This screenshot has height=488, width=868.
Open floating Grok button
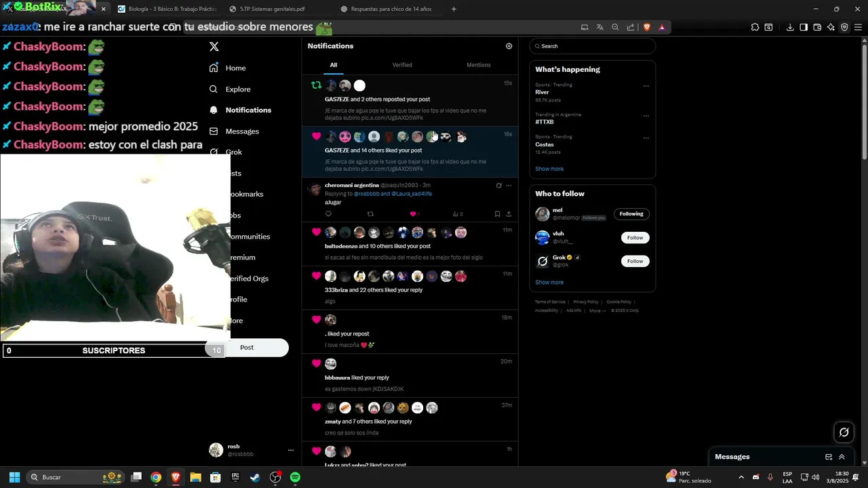coord(844,432)
